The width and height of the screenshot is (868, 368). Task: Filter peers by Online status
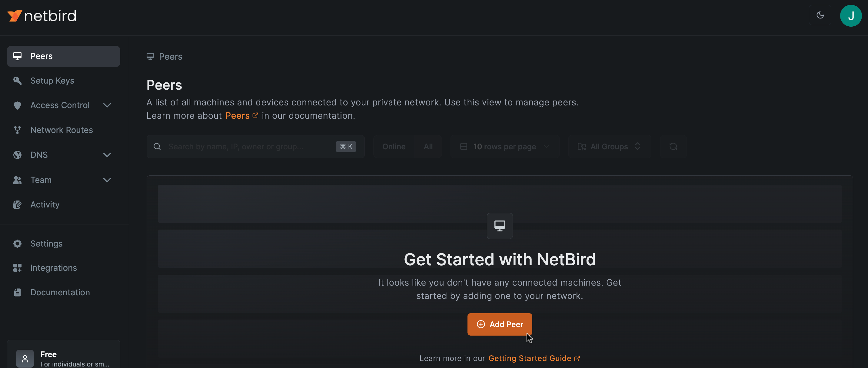click(394, 147)
